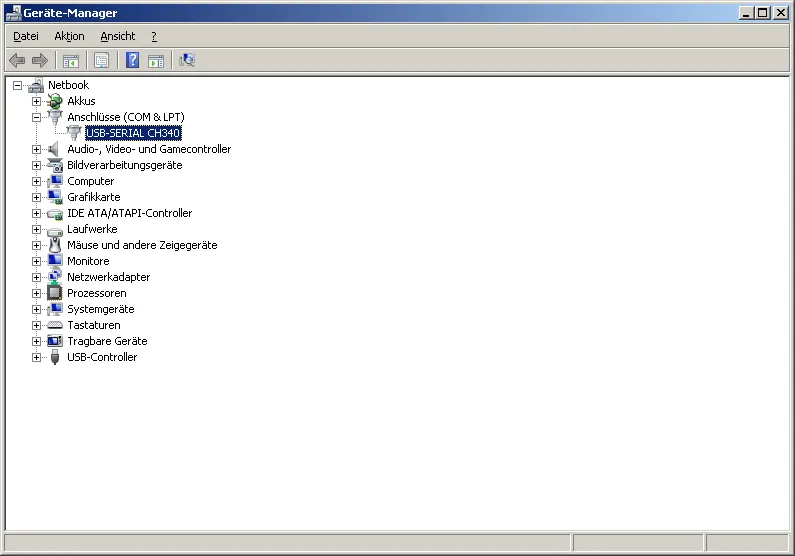Open the Datei menu
The height and width of the screenshot is (556, 795).
[x=26, y=36]
